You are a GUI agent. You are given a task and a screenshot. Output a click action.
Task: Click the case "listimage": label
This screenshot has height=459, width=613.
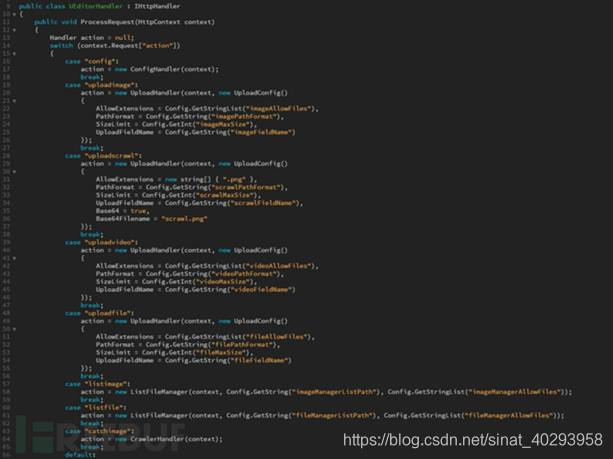click(x=98, y=384)
